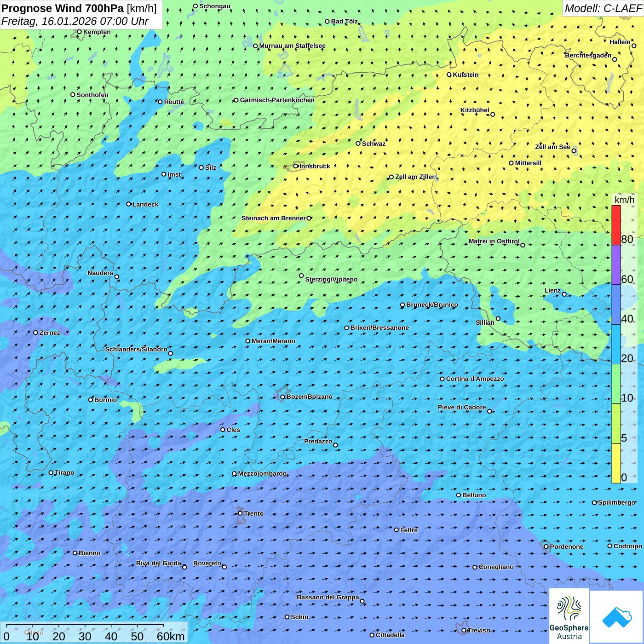The height and width of the screenshot is (644, 644).
Task: Click the 'Sonthofen' label
Action: click(92, 95)
